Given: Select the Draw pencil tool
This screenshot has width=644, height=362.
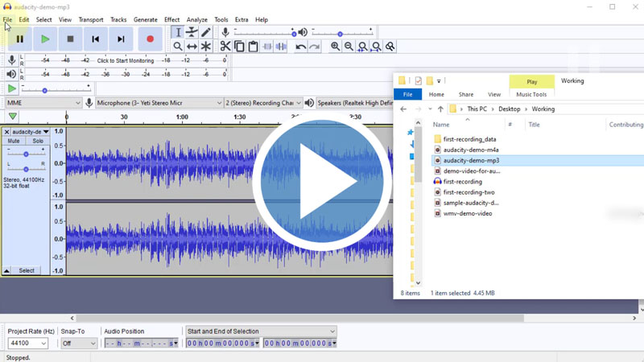Looking at the screenshot, I should click(x=206, y=32).
